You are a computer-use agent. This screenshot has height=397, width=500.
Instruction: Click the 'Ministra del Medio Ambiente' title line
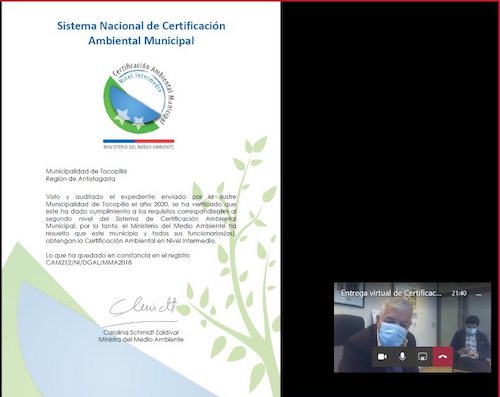click(141, 339)
